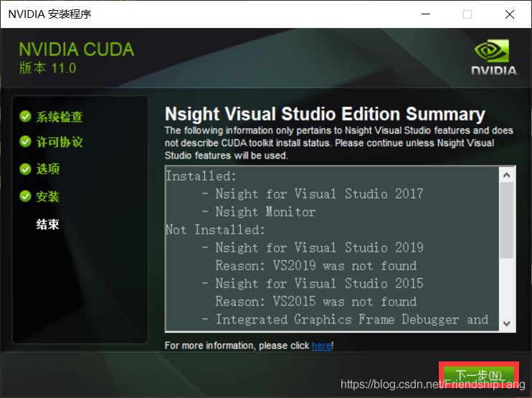Click the Nsight Visual Studio Edition Summary heading
Viewport: 532px width, 398px height.
tap(325, 115)
